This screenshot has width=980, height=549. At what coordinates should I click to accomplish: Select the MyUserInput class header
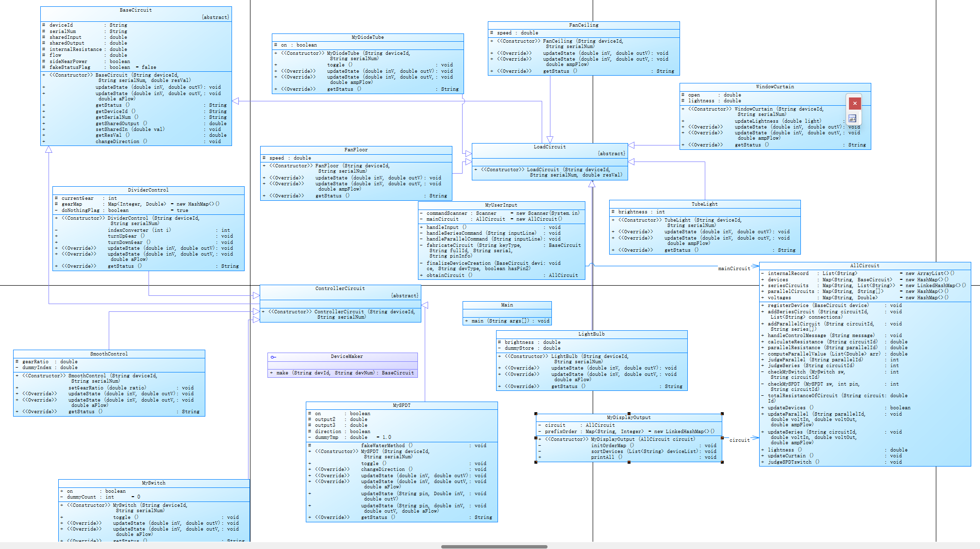pyautogui.click(x=501, y=205)
